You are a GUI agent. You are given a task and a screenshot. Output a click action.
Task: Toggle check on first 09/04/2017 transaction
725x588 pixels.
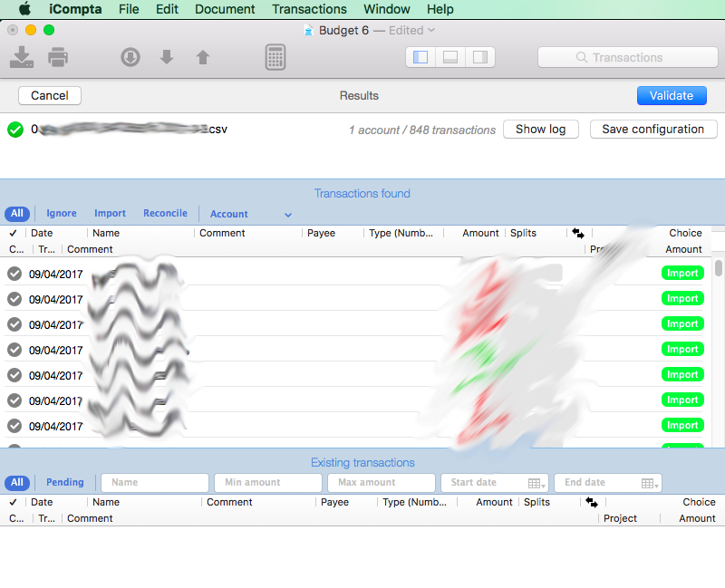(x=14, y=274)
